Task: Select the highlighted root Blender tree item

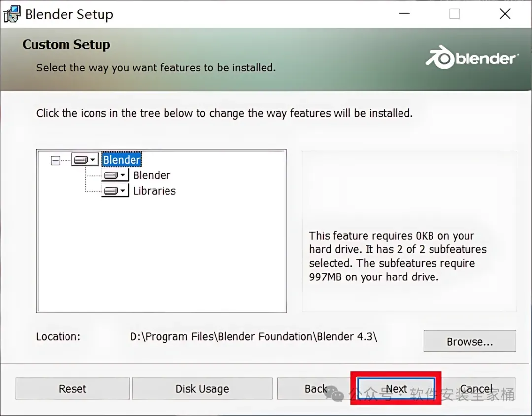Action: pyautogui.click(x=122, y=159)
